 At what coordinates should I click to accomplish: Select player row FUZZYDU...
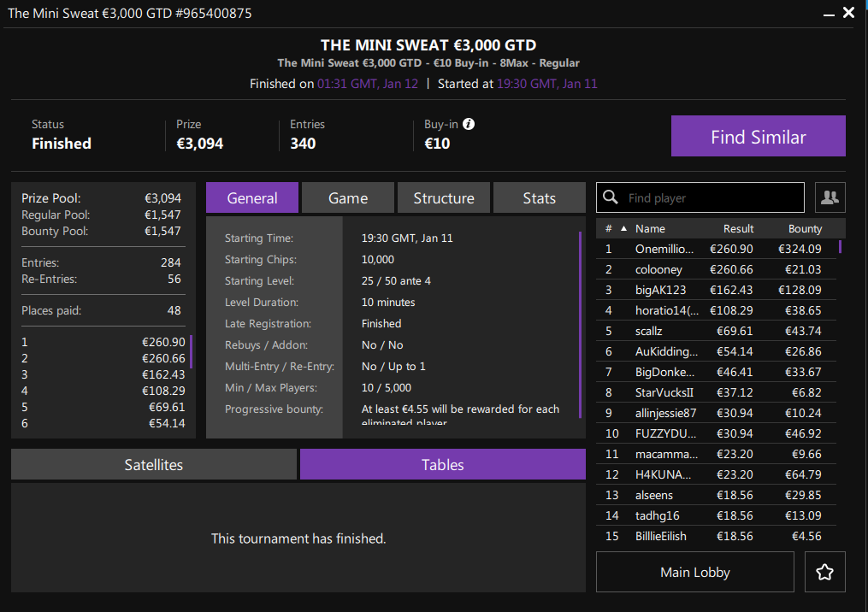click(716, 433)
